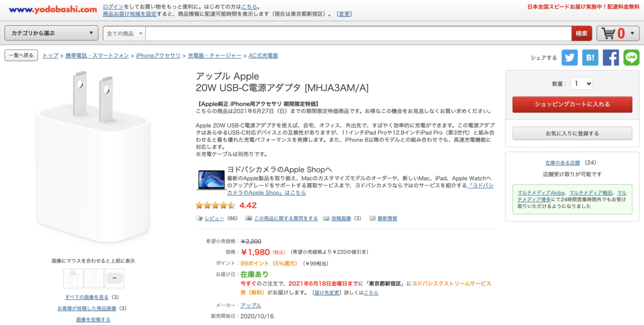Click お客様が投稿した商品画像 link
The image size is (644, 325).
[87, 308]
